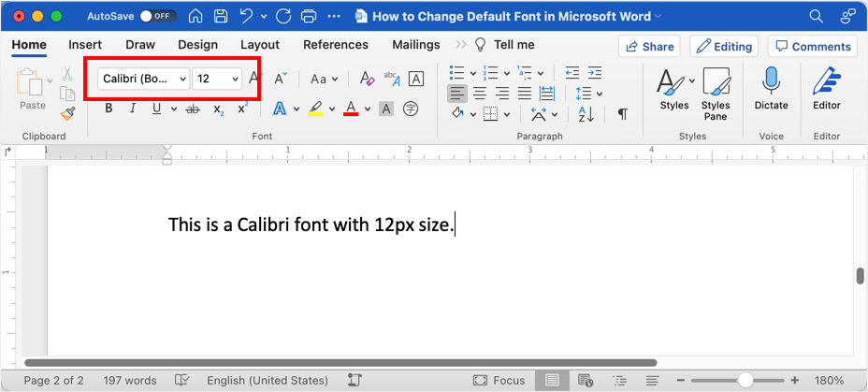Toggle Align Left button

tap(457, 93)
